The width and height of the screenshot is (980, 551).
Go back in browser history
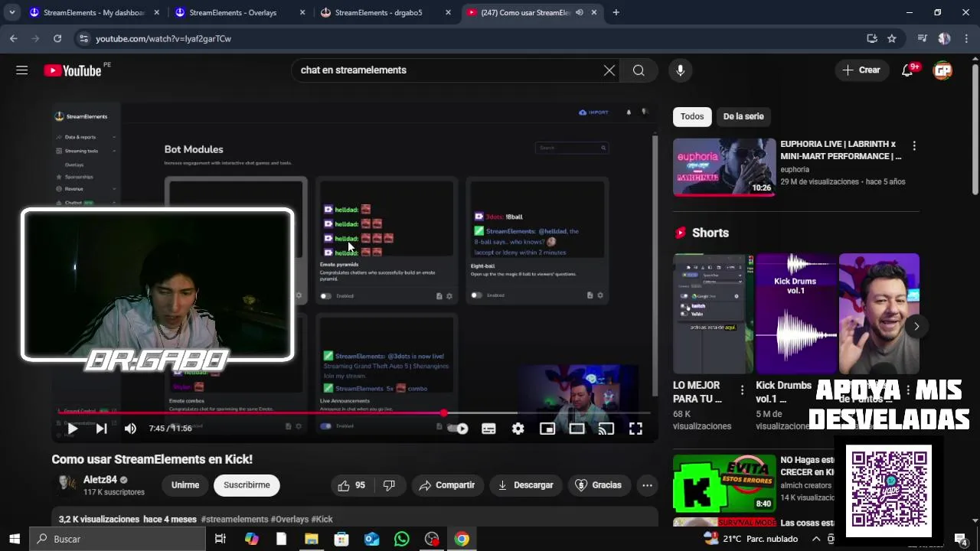14,38
